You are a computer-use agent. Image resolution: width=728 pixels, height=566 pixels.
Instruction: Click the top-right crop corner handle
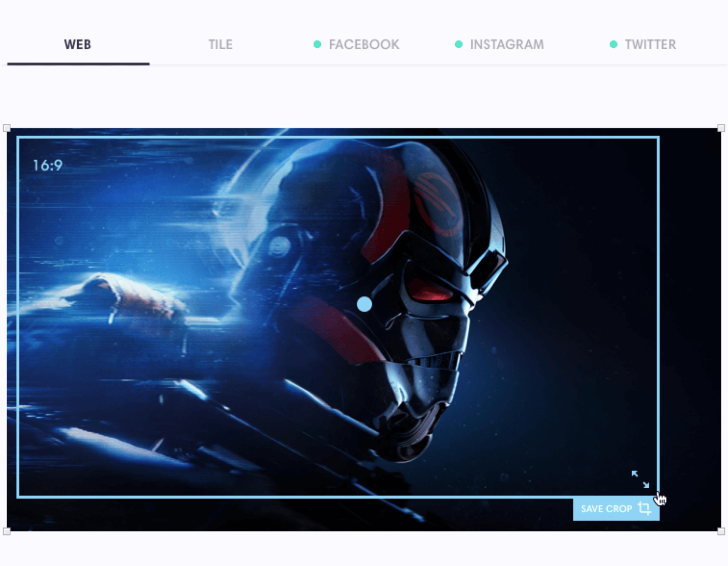[x=721, y=128]
